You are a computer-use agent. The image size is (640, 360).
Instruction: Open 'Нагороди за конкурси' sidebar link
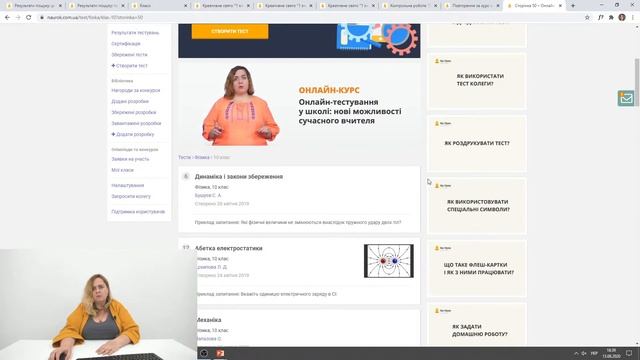[136, 90]
